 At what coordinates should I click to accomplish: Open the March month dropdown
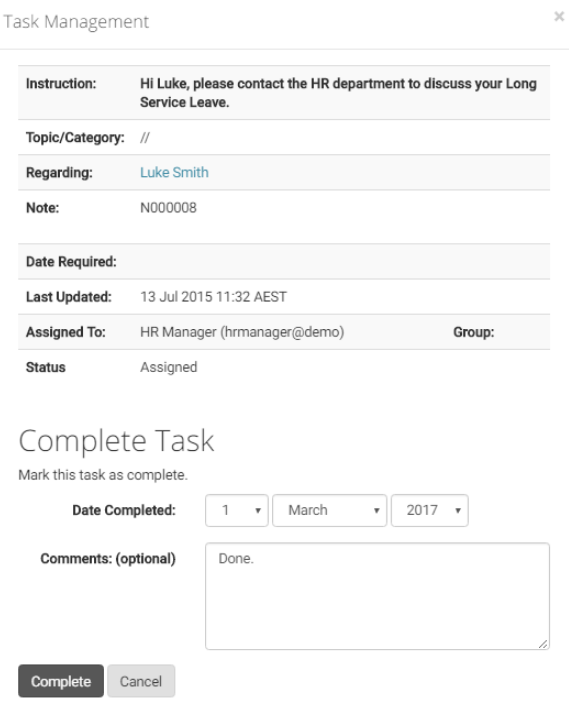(x=330, y=510)
